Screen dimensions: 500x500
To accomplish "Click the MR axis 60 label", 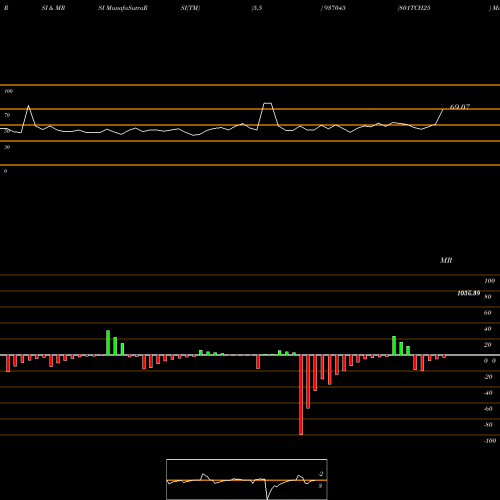I will pyautogui.click(x=488, y=313).
